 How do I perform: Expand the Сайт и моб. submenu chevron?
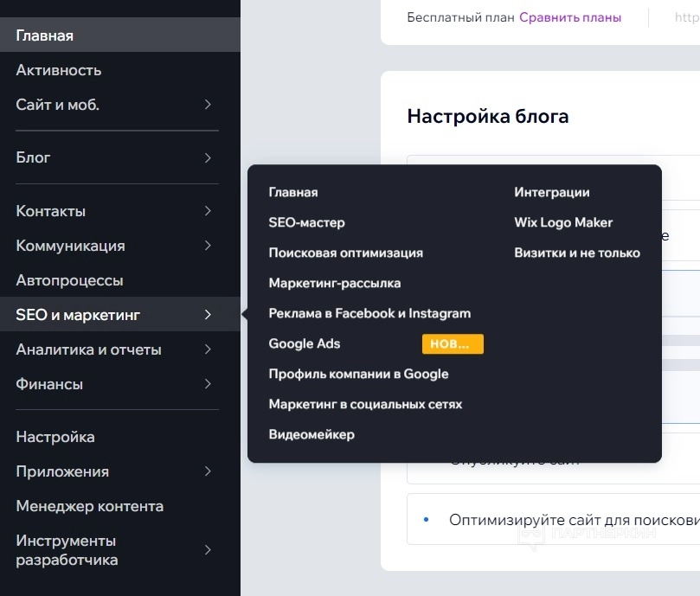tap(208, 105)
